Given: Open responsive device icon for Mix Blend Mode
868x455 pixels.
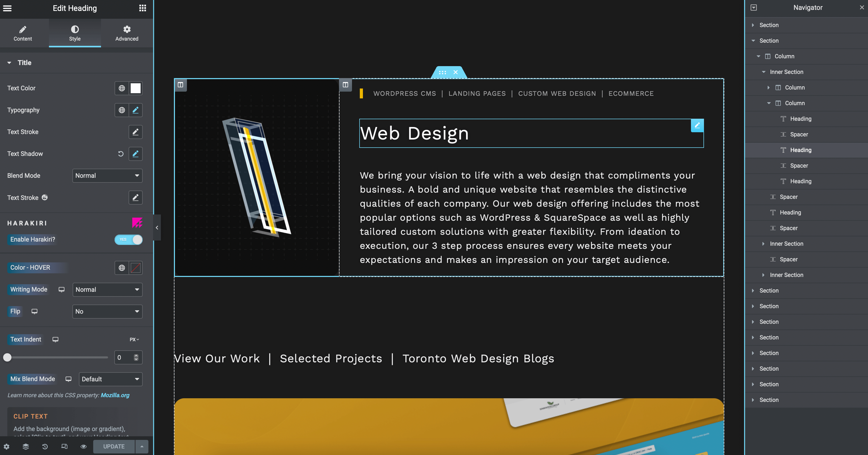Looking at the screenshot, I should click(x=68, y=379).
